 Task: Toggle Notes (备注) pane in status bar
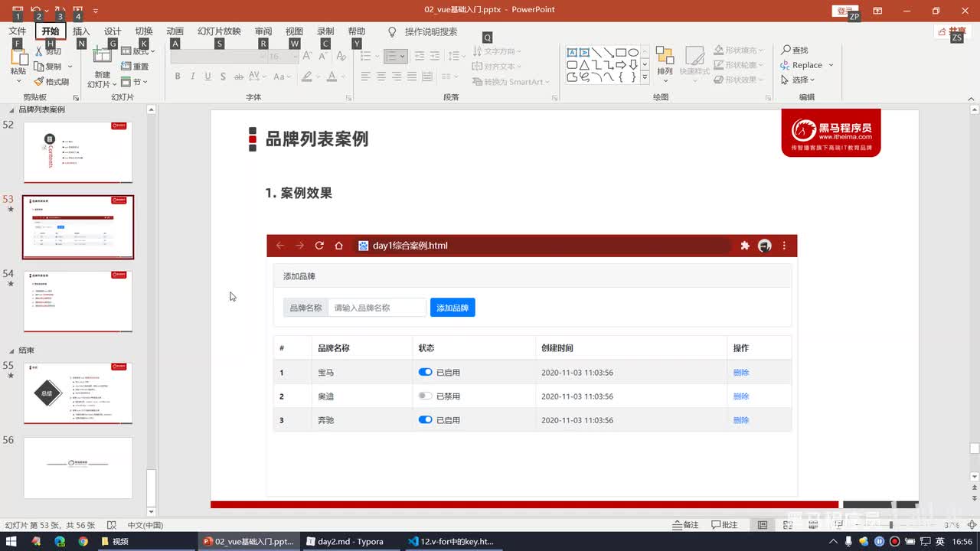[686, 525]
